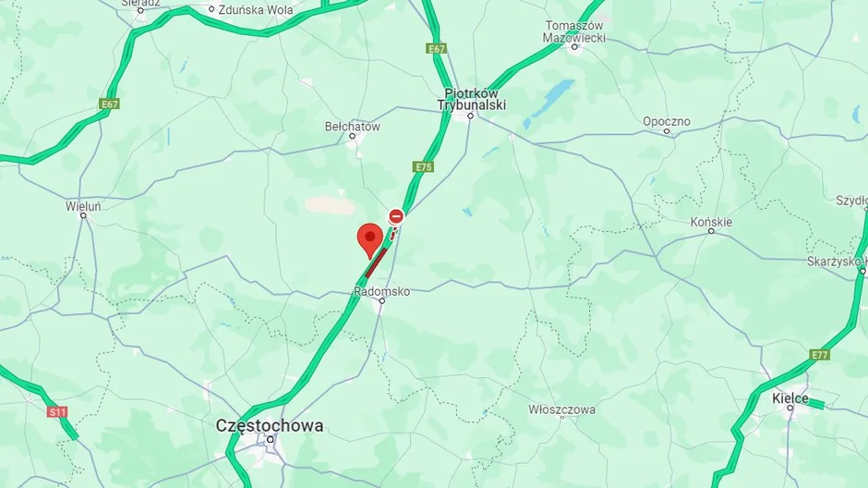Click the E77 route badge near Kielce
Image resolution: width=868 pixels, height=488 pixels.
point(819,355)
